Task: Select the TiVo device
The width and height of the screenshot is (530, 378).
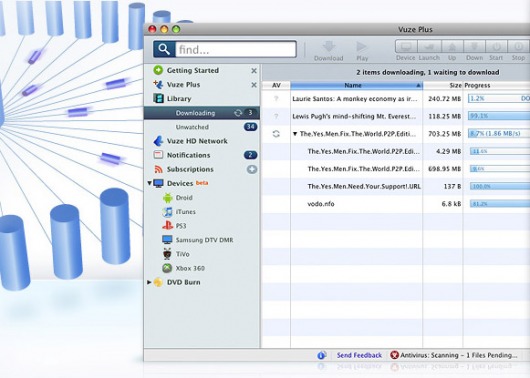Action: pos(182,254)
